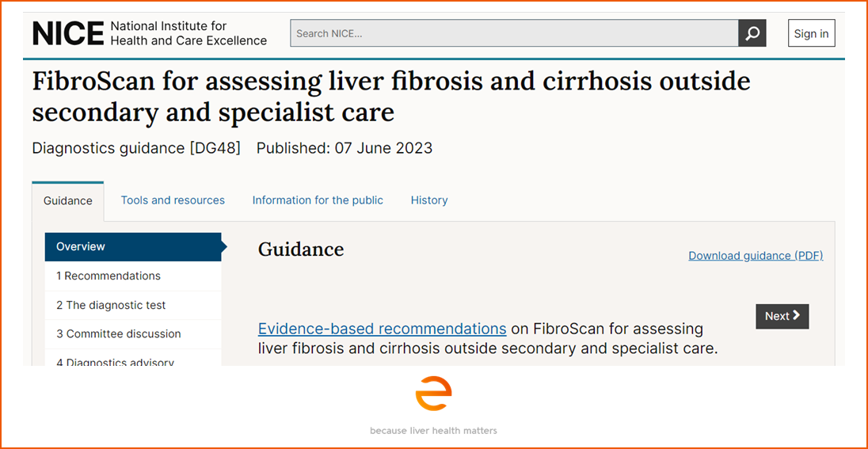
Task: Open the History tab
Action: click(429, 200)
